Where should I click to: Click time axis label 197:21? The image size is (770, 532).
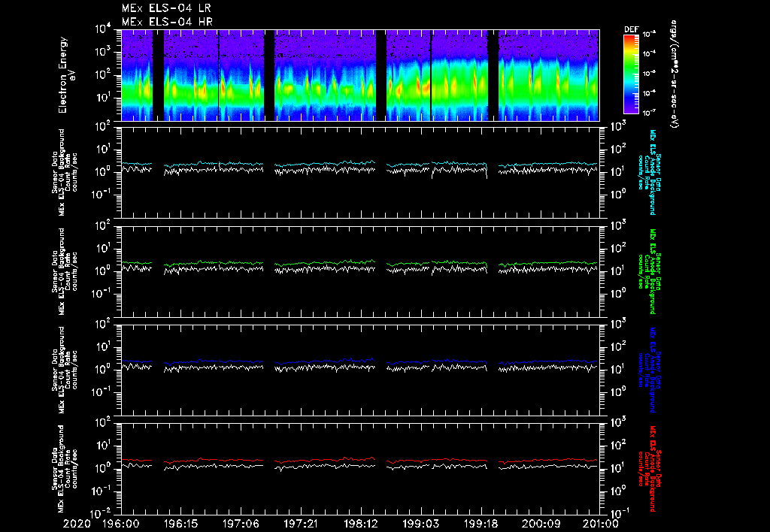(301, 524)
